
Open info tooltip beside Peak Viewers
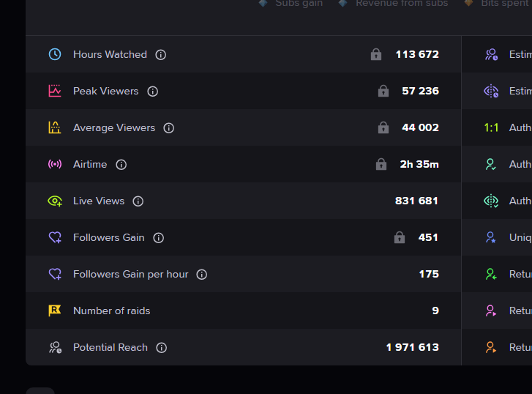pyautogui.click(x=153, y=91)
